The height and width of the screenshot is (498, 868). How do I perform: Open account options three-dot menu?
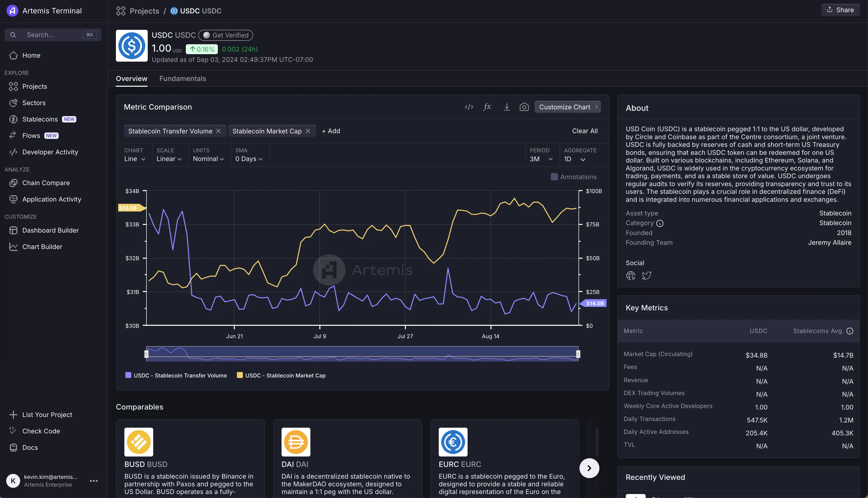click(x=94, y=481)
